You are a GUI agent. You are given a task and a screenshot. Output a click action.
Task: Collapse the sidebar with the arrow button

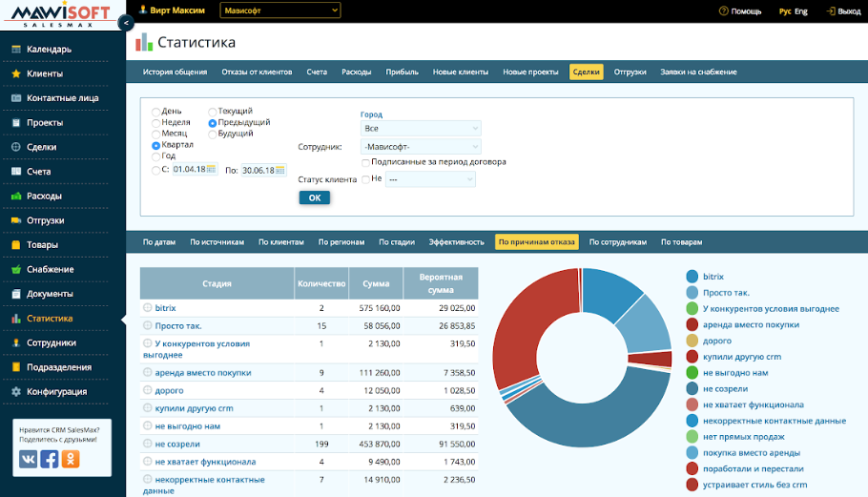[x=126, y=23]
